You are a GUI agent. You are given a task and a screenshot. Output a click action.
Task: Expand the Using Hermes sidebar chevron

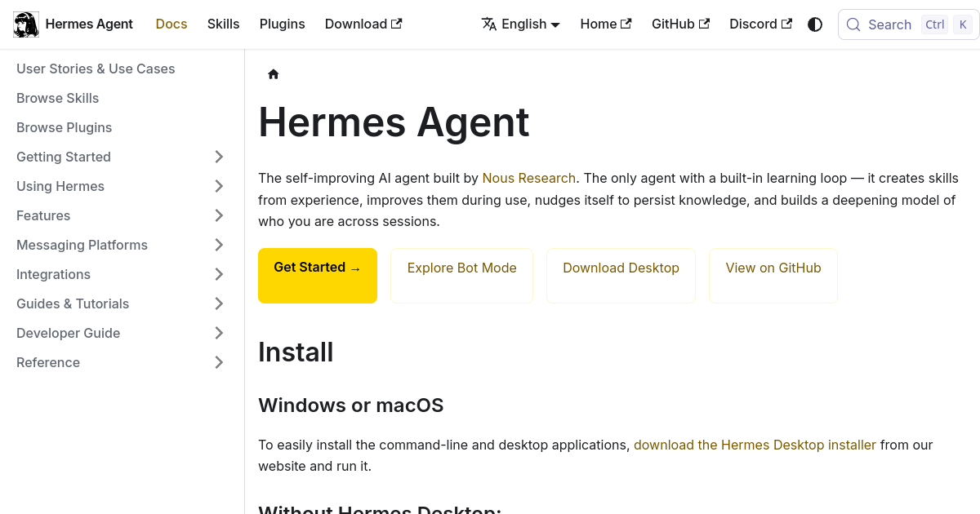[x=219, y=186]
